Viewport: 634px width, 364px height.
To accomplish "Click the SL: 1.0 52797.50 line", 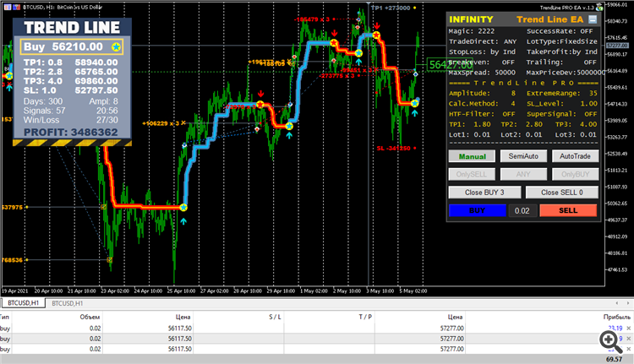I will pyautogui.click(x=71, y=90).
